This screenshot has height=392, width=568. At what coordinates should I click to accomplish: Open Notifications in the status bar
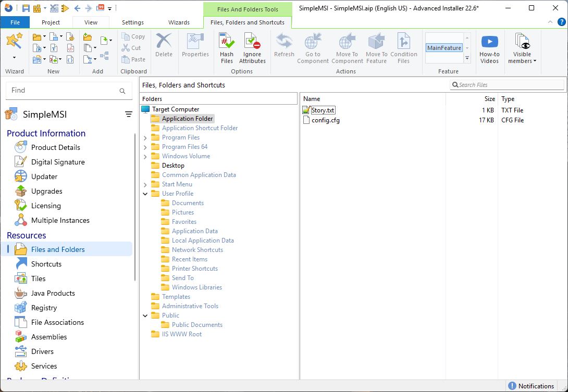531,386
